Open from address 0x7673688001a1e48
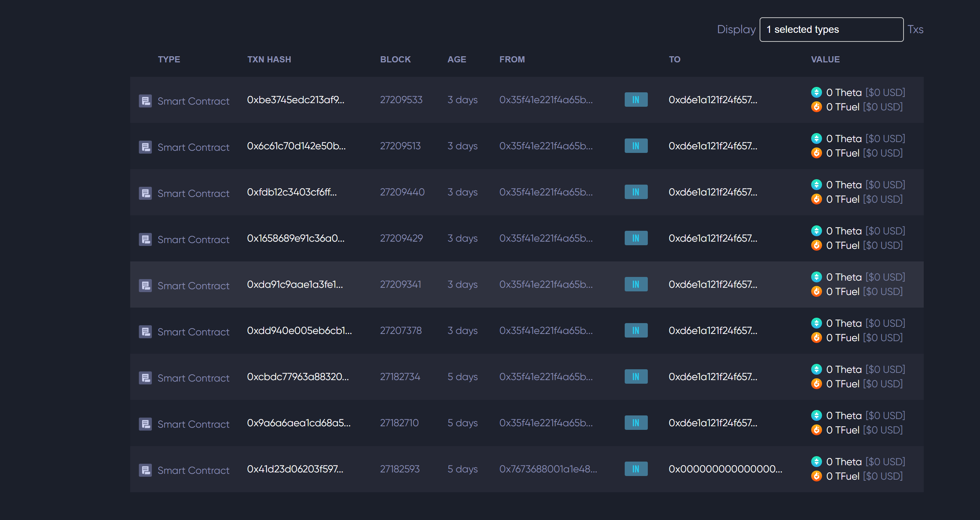The width and height of the screenshot is (980, 520). point(548,469)
